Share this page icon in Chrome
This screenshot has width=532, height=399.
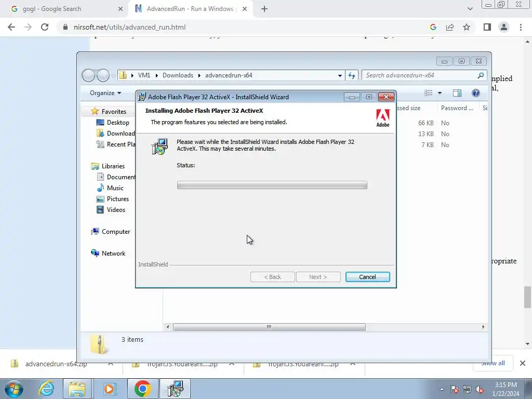coord(450,27)
